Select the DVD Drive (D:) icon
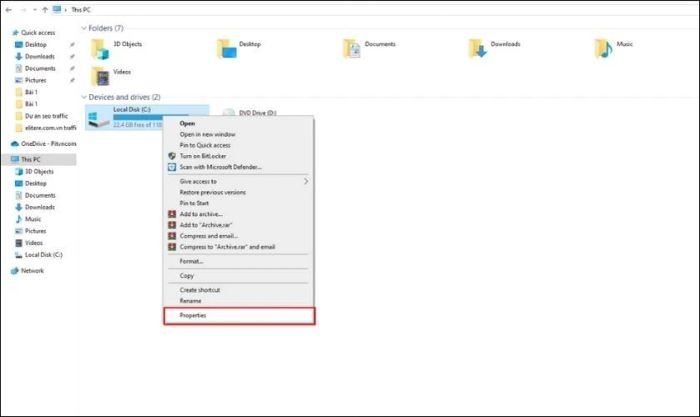Viewport: 700px width, 417px height. click(229, 113)
